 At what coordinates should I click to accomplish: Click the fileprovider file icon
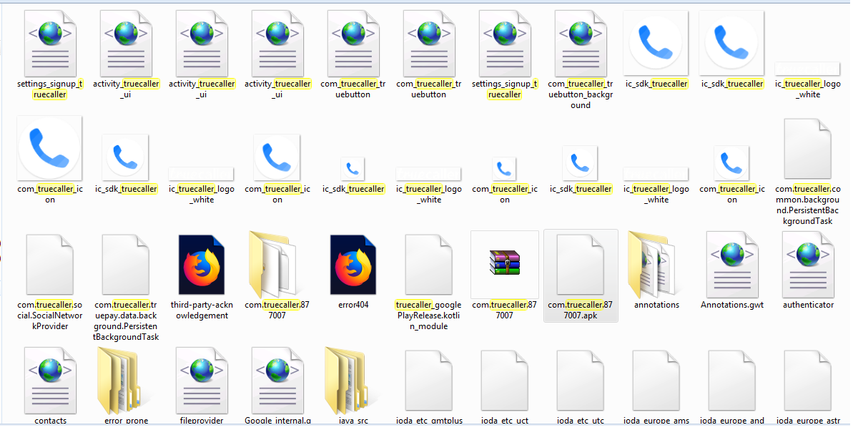point(202,379)
